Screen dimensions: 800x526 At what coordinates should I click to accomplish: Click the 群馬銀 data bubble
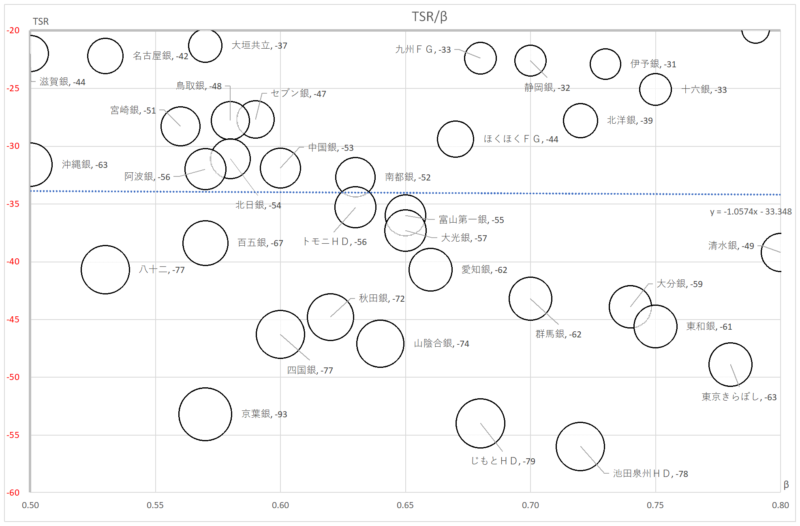point(531,299)
